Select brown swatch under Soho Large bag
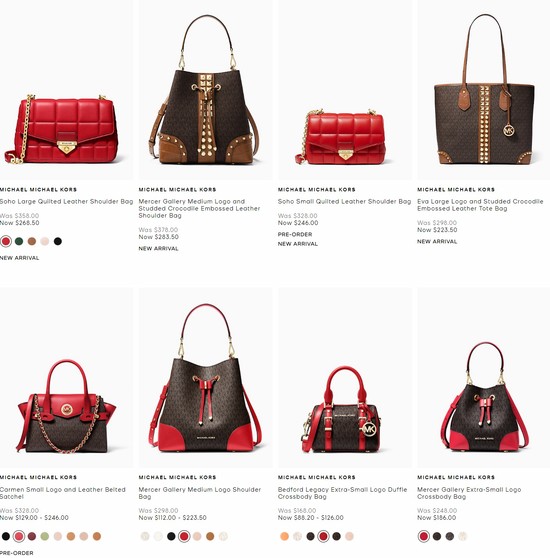Image resolution: width=550 pixels, height=558 pixels. (32, 242)
